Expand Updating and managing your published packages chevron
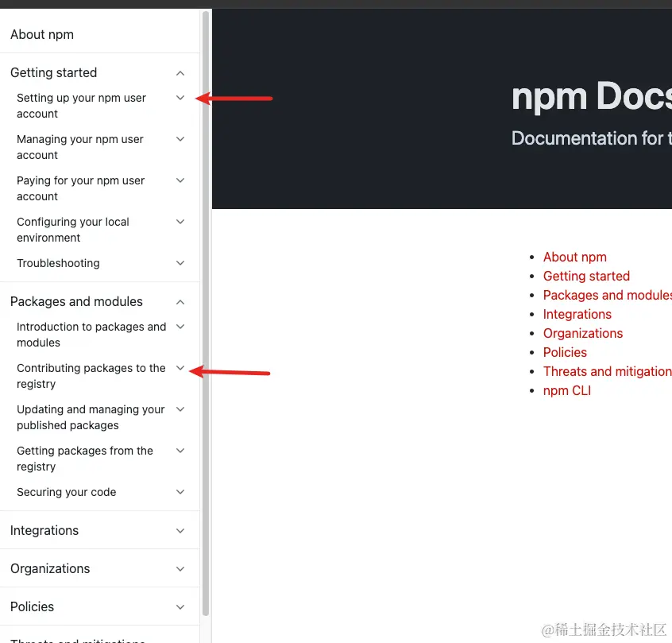This screenshot has width=672, height=643. tap(180, 409)
